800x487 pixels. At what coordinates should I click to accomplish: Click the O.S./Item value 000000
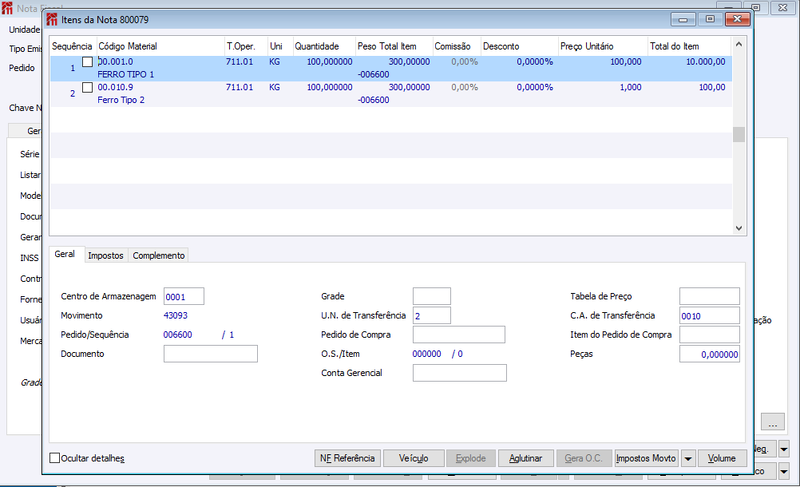click(427, 354)
